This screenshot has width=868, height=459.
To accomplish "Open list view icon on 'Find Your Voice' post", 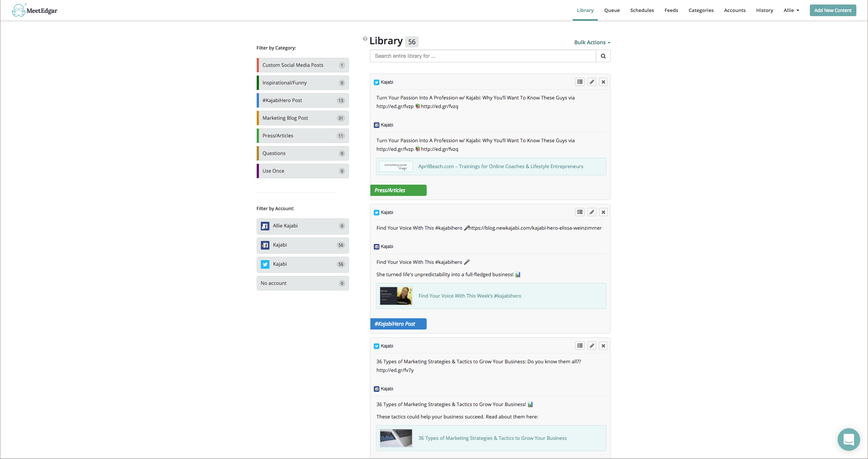I will tap(580, 212).
